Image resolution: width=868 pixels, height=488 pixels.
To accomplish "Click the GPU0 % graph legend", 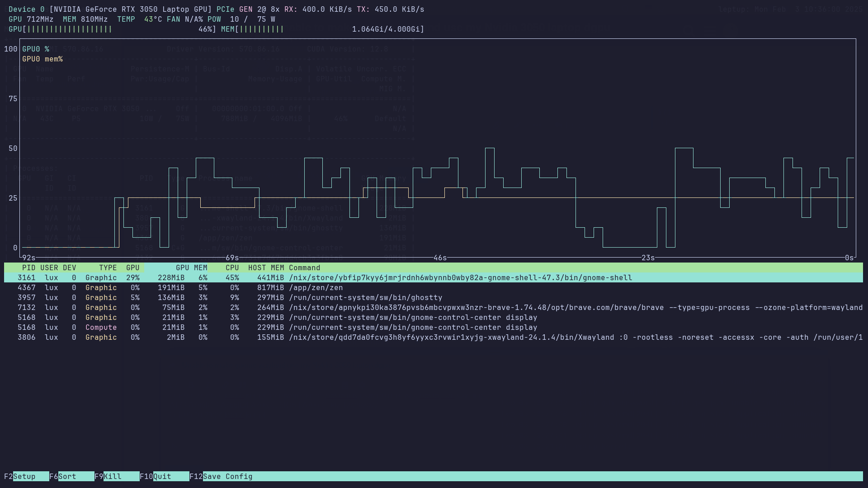I will coord(36,49).
